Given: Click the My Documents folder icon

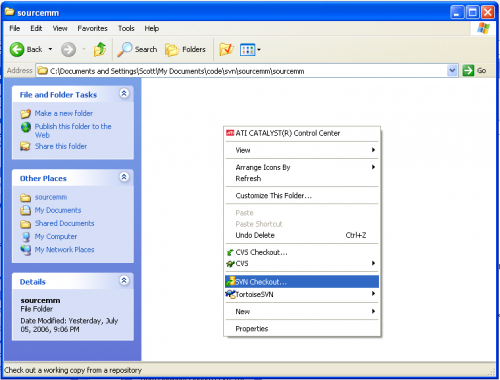Looking at the screenshot, I should 25,210.
